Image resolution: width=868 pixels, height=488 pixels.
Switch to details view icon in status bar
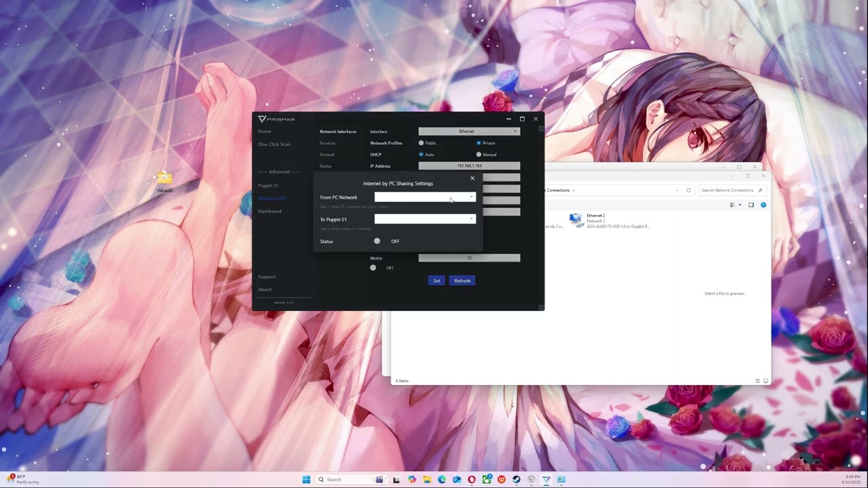coord(757,381)
